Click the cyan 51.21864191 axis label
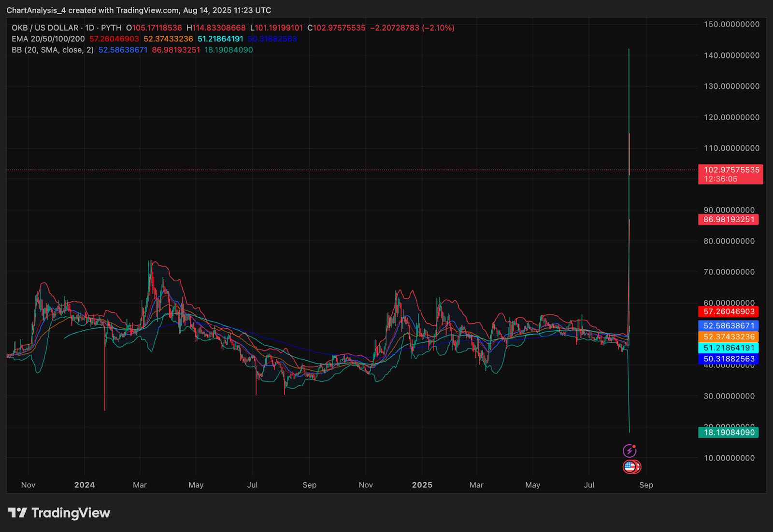This screenshot has height=532, width=773. click(729, 348)
